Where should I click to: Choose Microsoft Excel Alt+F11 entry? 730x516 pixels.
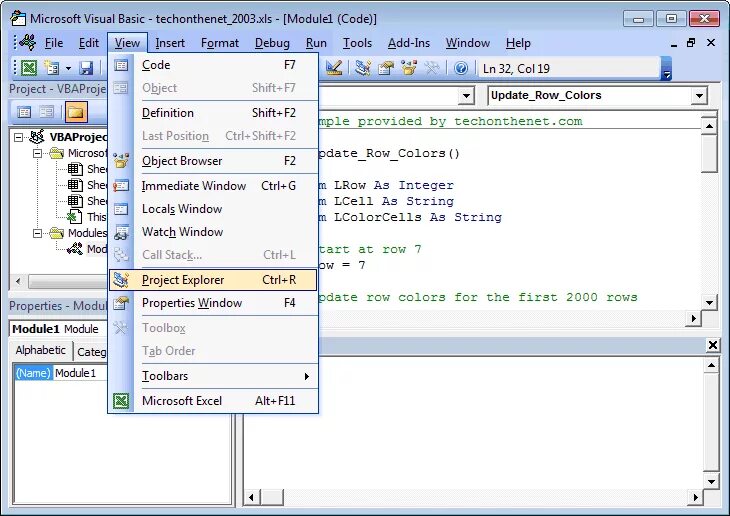coord(214,401)
